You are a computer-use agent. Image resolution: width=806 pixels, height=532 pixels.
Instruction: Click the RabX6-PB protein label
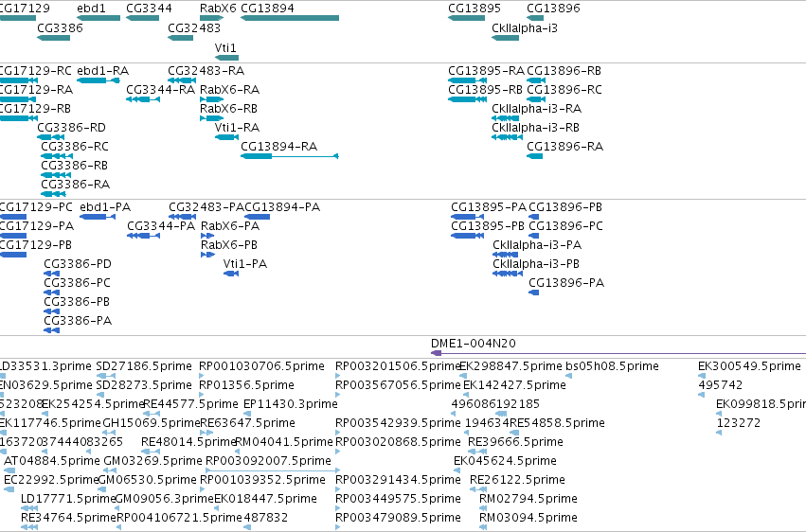point(229,245)
